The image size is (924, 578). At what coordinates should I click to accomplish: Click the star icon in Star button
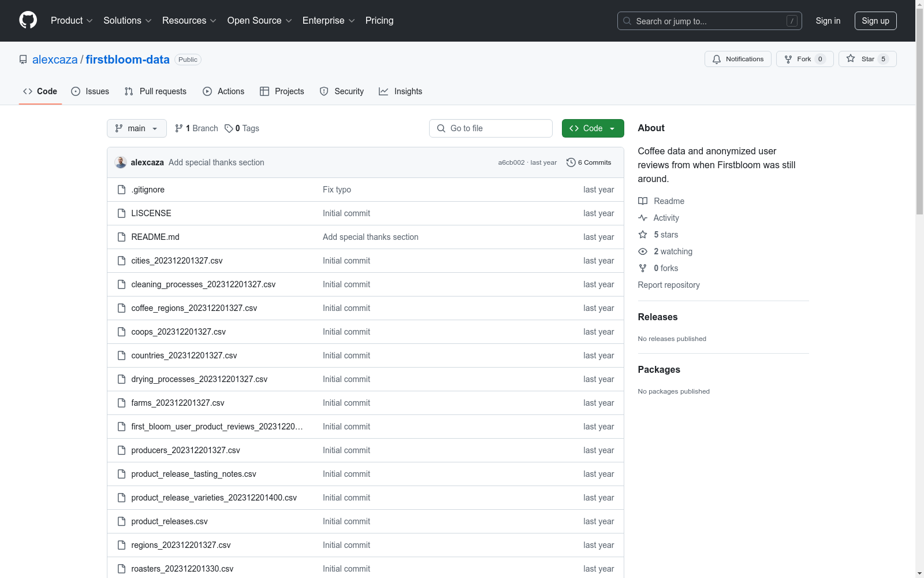(x=851, y=58)
